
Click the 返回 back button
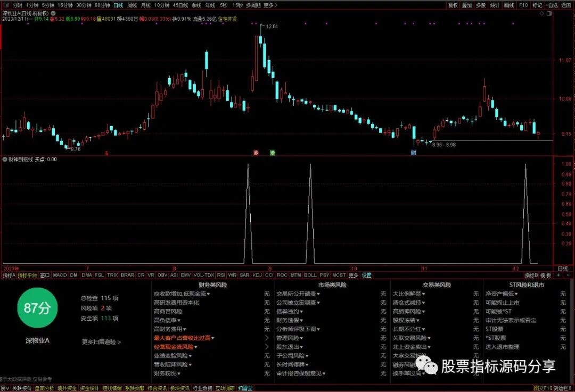tap(566, 5)
